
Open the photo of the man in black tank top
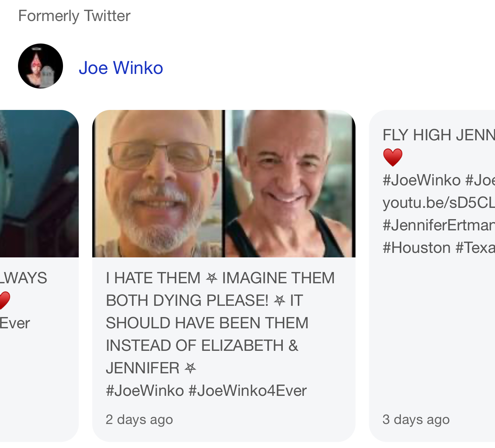[290, 183]
